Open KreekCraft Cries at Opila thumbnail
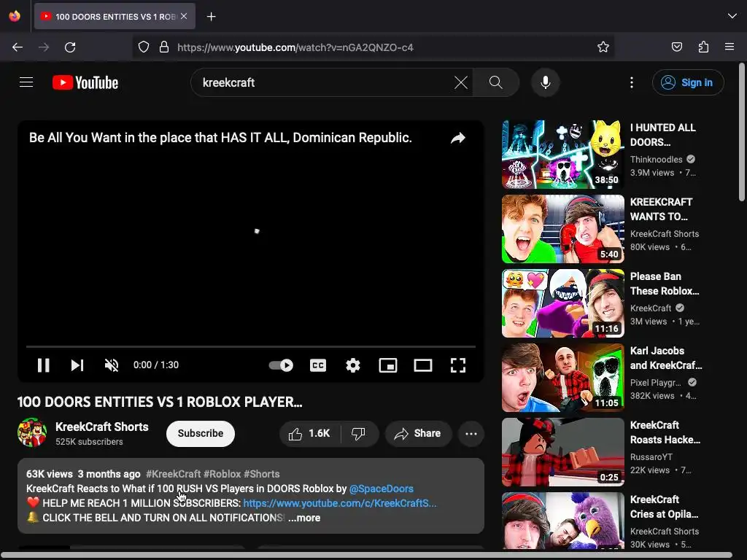Screen dimensions: 747x560 [562, 521]
